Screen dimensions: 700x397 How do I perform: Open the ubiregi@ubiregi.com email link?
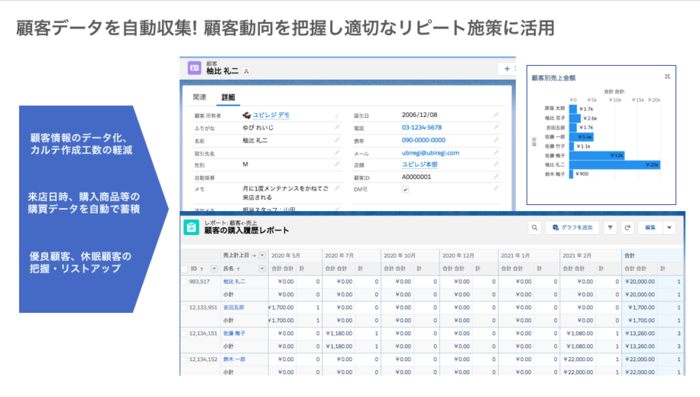430,153
